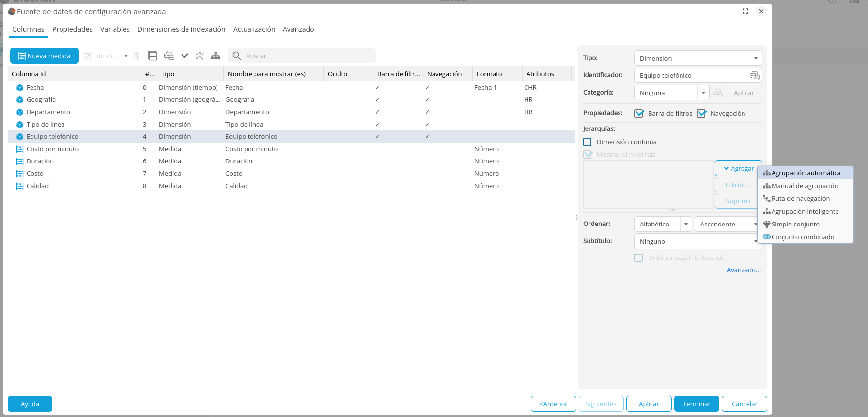Click translation icon in Identificador field
Image resolution: width=868 pixels, height=417 pixels.
click(x=754, y=75)
